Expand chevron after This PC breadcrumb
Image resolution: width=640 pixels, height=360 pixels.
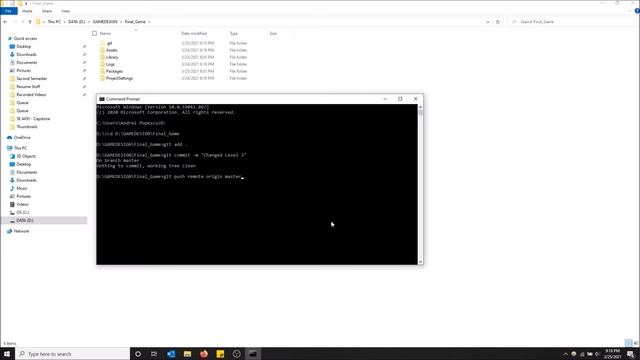[x=64, y=22]
